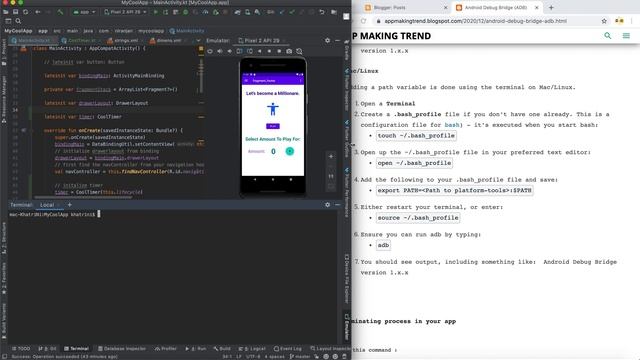Tap the Android home button on the phone screen
640x360 pixels.
tap(273, 179)
